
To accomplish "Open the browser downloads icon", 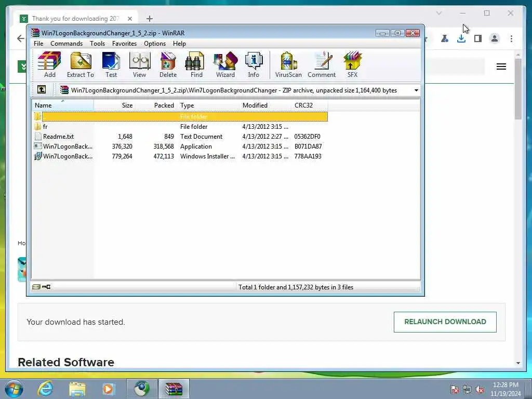I will (461, 38).
